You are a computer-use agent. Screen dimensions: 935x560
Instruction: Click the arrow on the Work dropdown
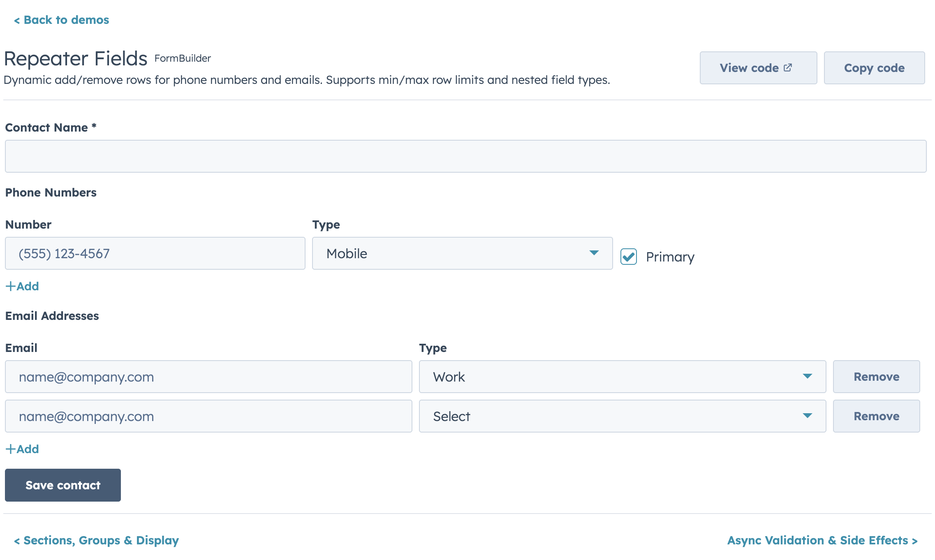807,376
